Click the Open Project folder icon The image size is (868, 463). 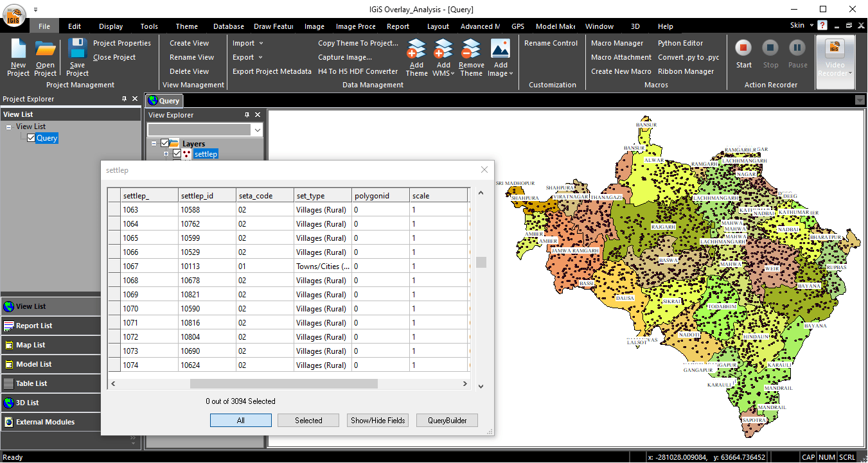[45, 49]
